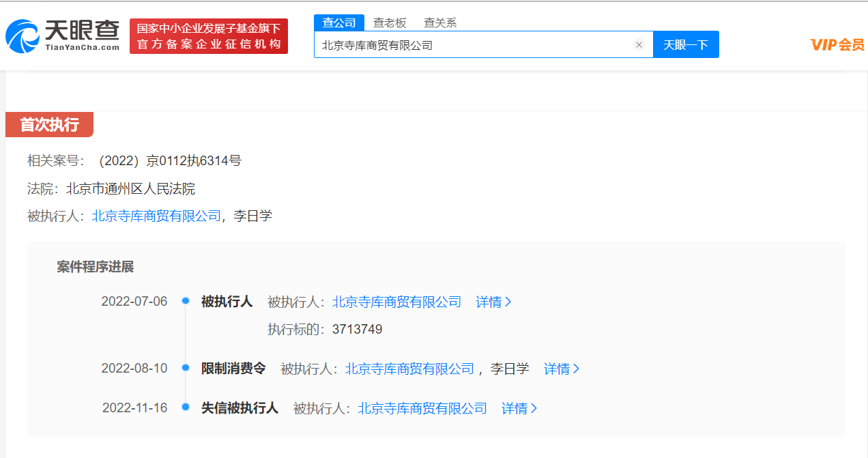
Task: Select the 2022-11-16 timeline dot
Action: [185, 407]
